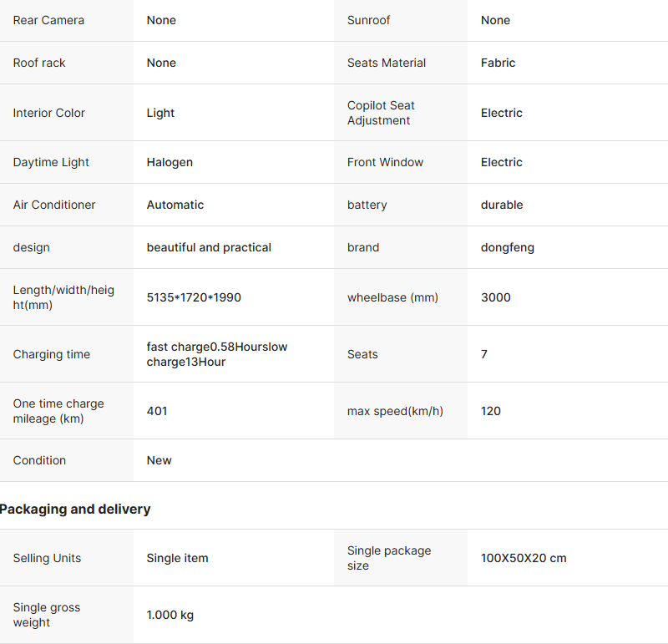Click the 'Light' interior color value
Screen dimensions: 668x644
(x=160, y=113)
